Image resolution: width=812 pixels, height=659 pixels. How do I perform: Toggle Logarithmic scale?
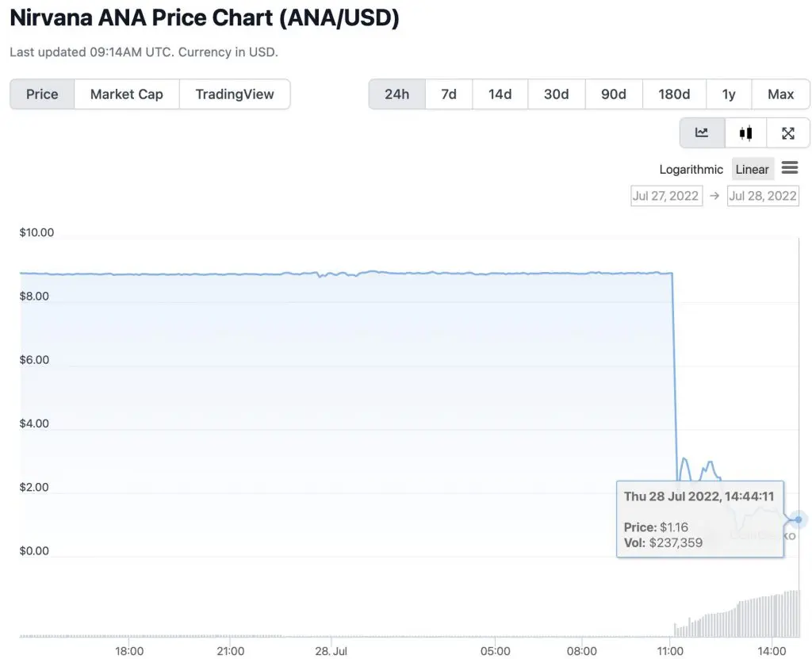point(691,170)
